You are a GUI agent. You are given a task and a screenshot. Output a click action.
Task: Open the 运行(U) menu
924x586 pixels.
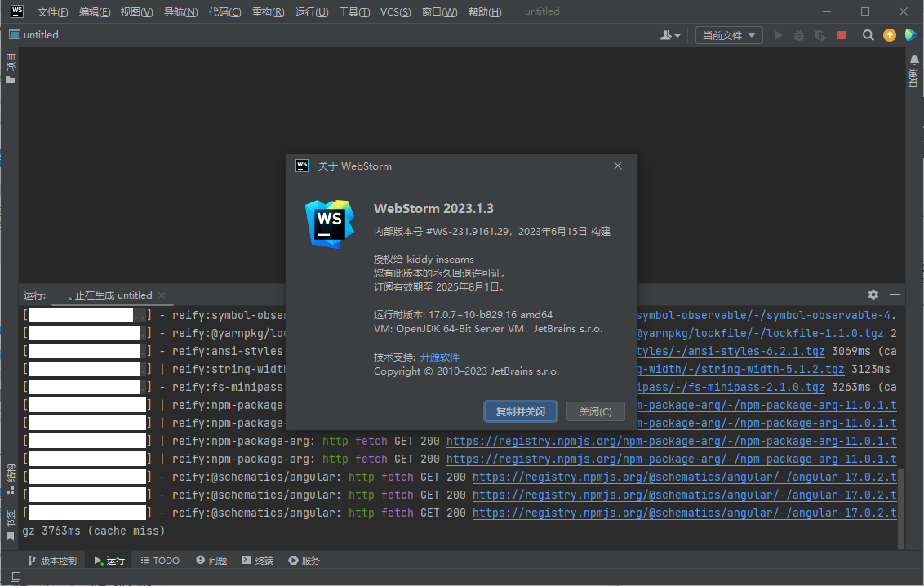tap(312, 11)
